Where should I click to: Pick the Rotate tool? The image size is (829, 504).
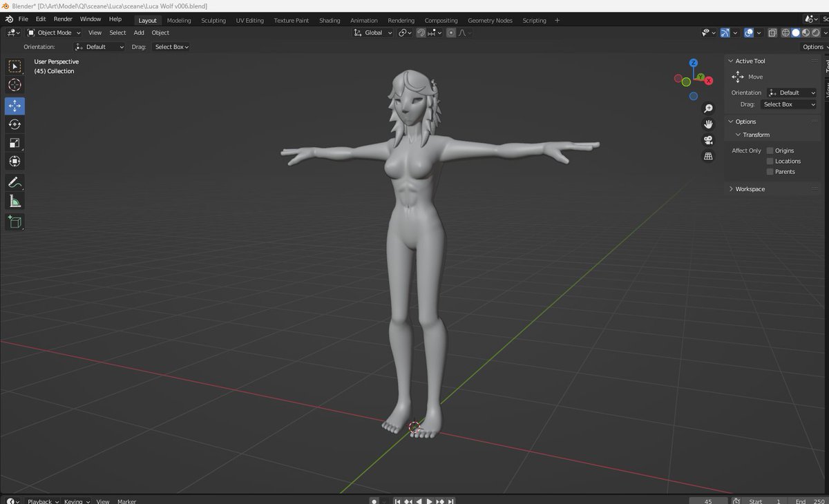click(15, 124)
